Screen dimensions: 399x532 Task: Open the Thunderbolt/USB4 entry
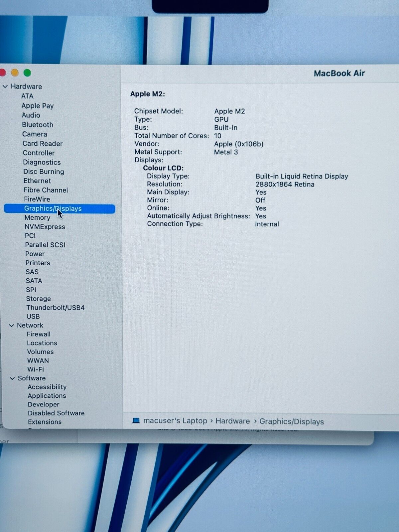click(x=56, y=308)
